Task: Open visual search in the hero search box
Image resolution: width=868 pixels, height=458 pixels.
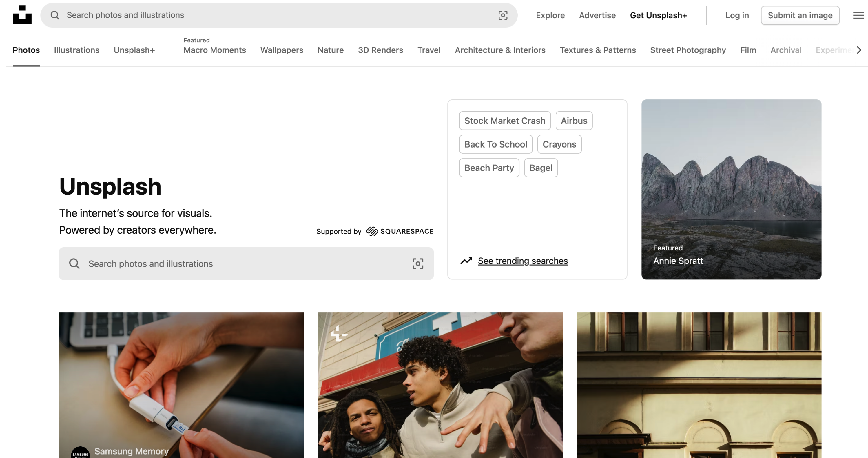Action: 418,263
